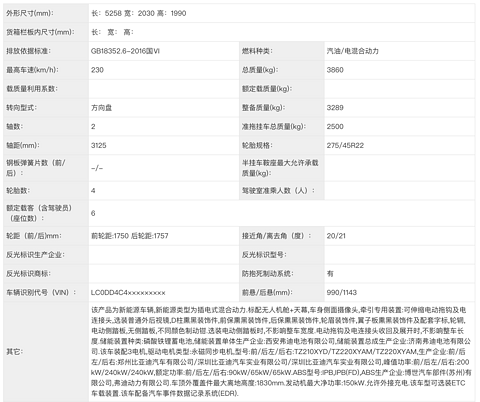Select the 轮胎规格 value 275/45R22

click(x=345, y=145)
